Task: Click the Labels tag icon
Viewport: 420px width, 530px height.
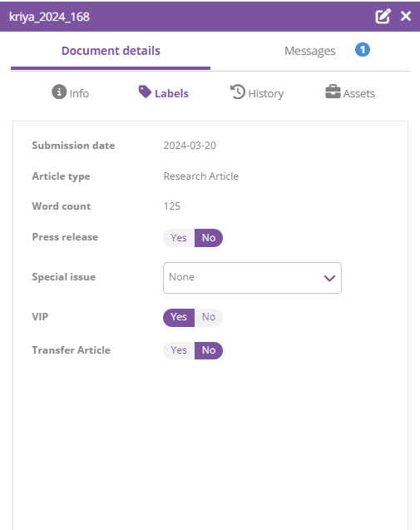Action: pyautogui.click(x=145, y=92)
